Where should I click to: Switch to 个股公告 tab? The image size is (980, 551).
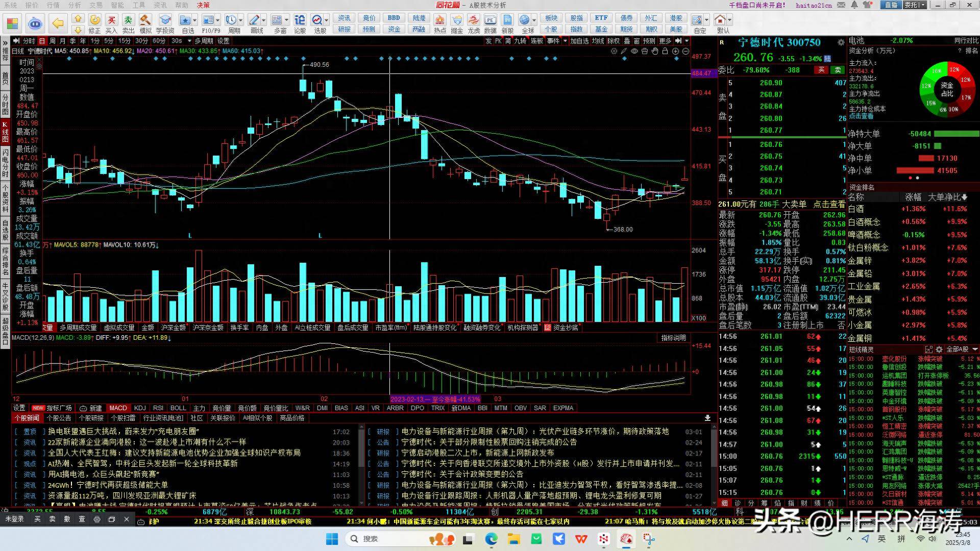(59, 418)
